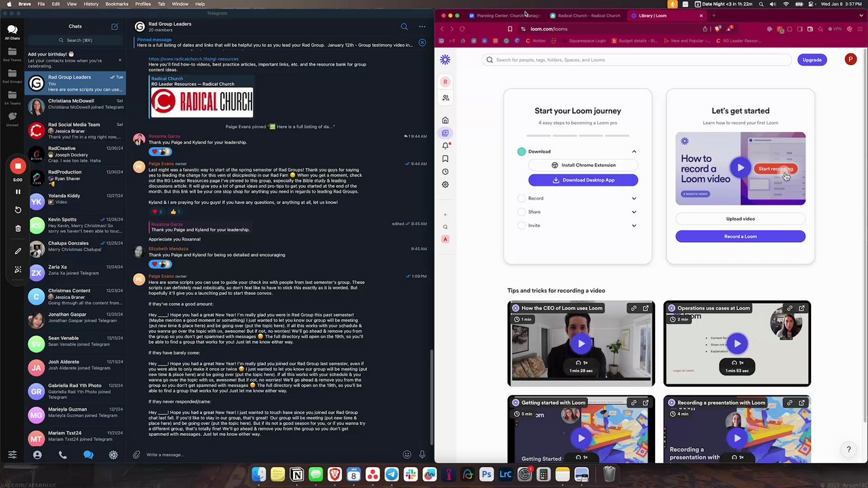Open Loom settings gear in sidebar
The image size is (868, 488).
(x=445, y=184)
